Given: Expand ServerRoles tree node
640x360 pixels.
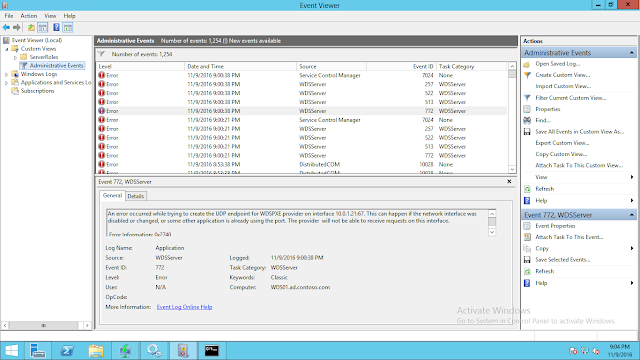Looking at the screenshot, I should (x=16, y=58).
